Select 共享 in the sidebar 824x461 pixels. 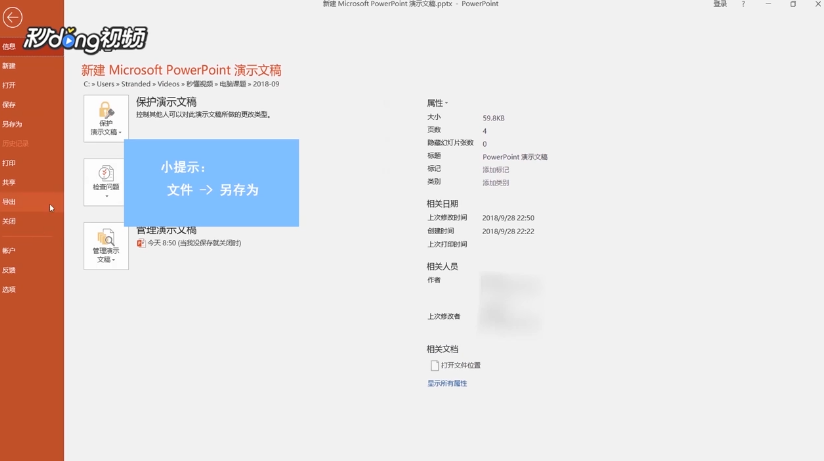9,182
